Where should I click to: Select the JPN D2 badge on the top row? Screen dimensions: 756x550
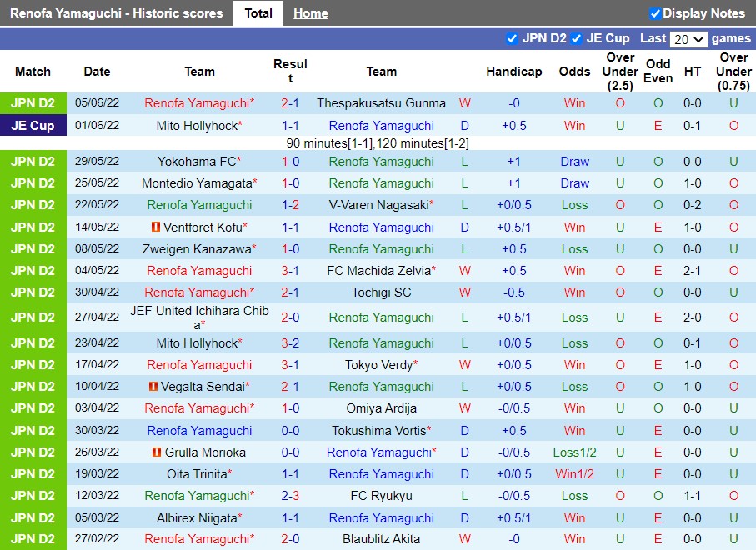33,103
